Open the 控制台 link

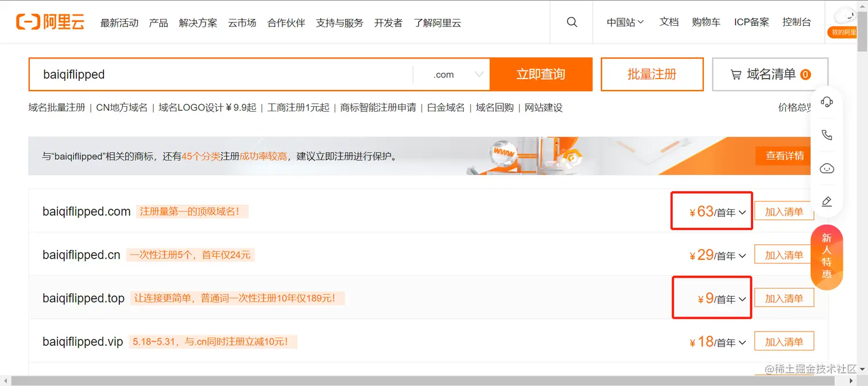[797, 22]
